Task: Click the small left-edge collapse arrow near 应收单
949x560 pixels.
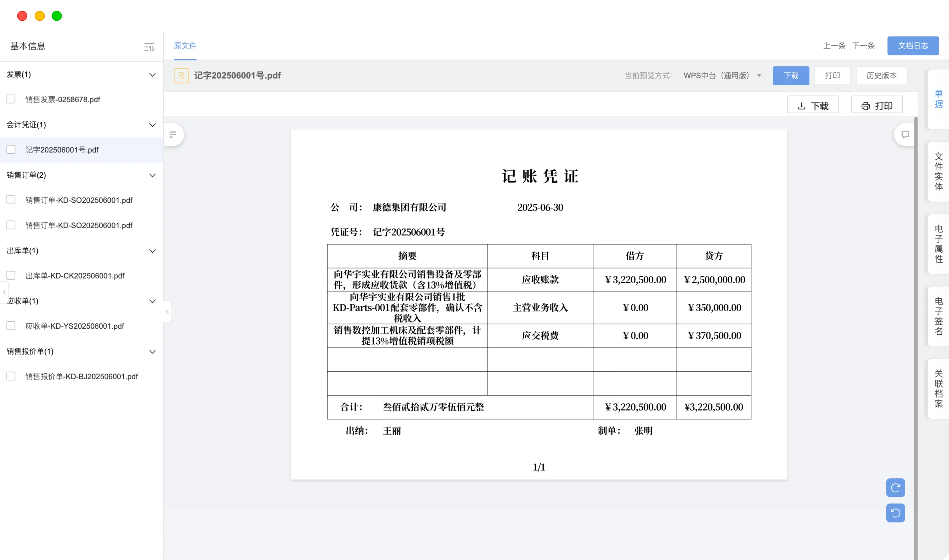Action: click(x=4, y=292)
